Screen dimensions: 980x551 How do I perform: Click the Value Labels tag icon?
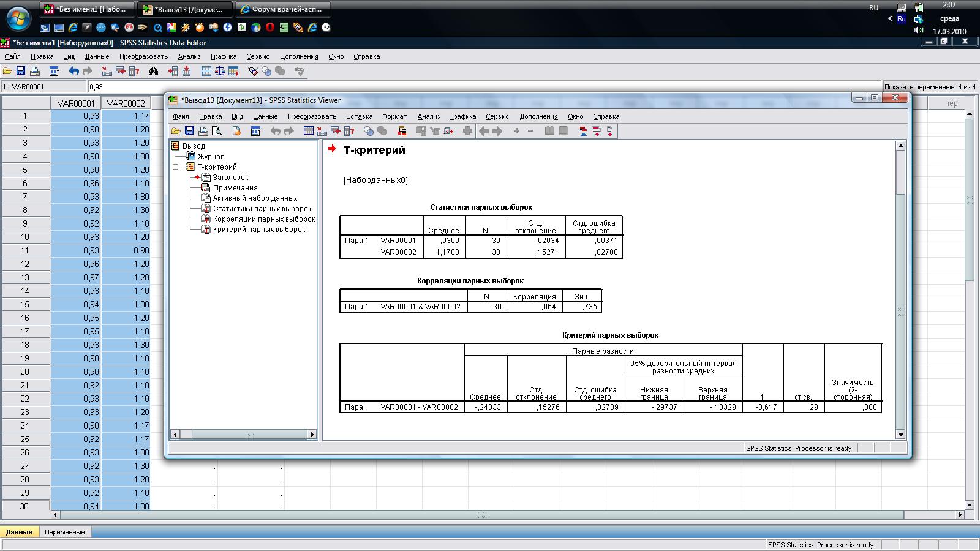pos(252,71)
